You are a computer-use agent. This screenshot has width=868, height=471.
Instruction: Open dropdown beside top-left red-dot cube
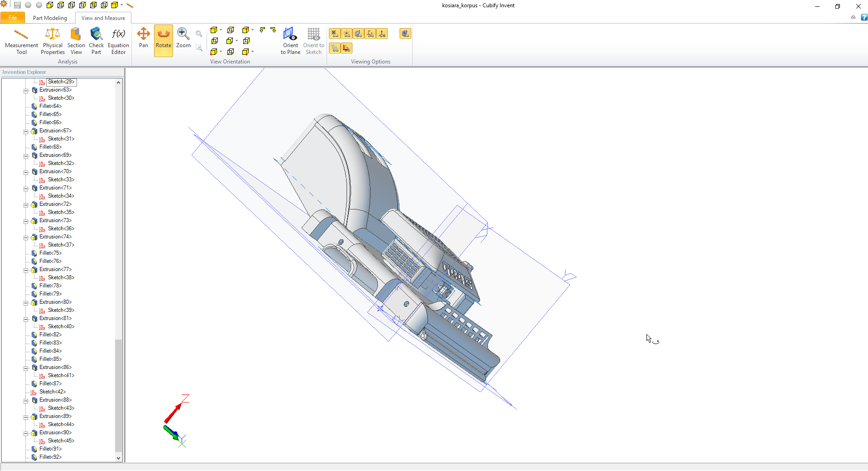221,30
